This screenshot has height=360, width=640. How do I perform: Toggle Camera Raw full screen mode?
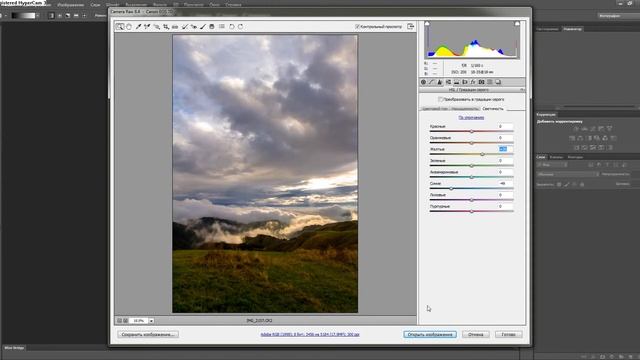411,27
